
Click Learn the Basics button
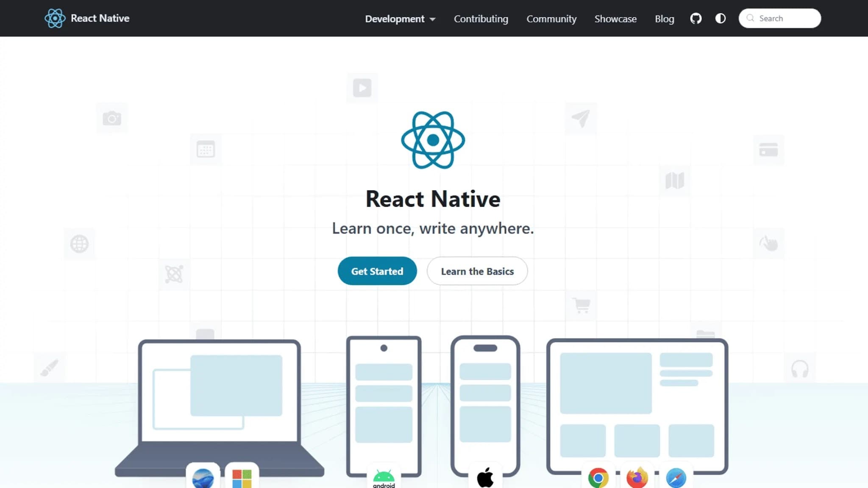click(x=477, y=271)
